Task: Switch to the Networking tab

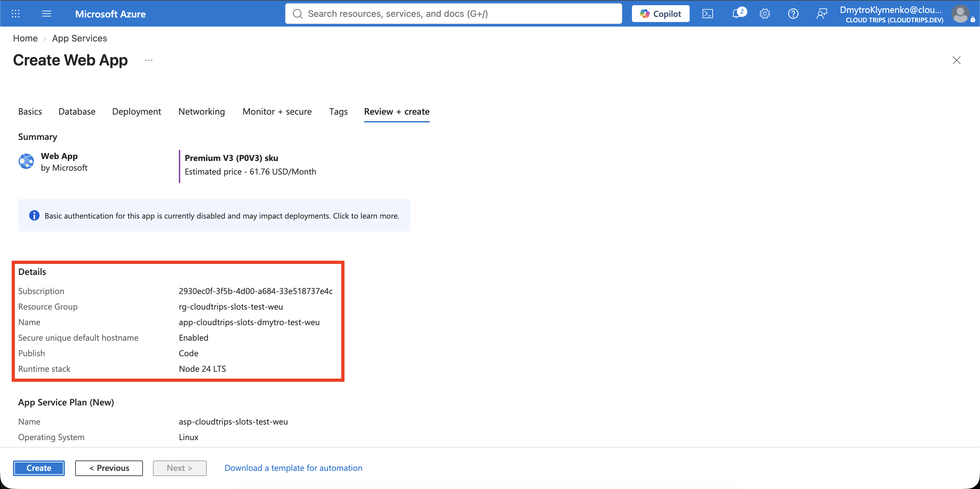Action: [202, 111]
